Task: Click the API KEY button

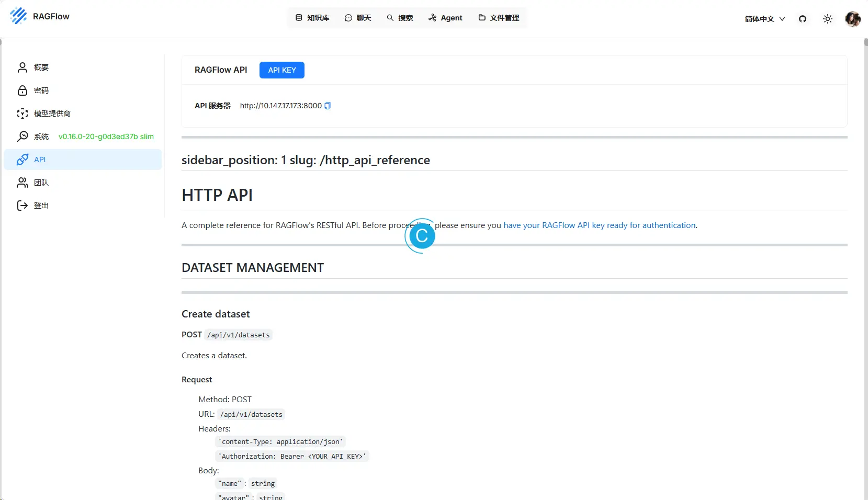Action: (282, 70)
